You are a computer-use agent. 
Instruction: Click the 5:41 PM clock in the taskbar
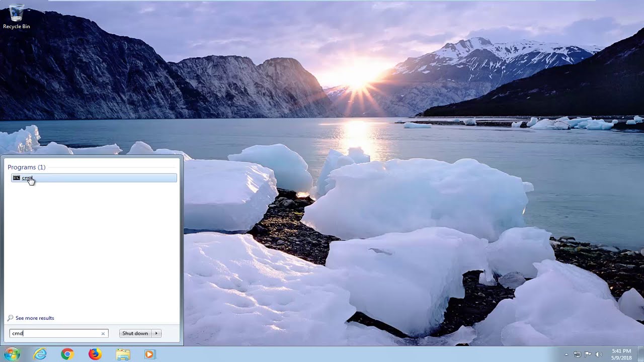621,354
